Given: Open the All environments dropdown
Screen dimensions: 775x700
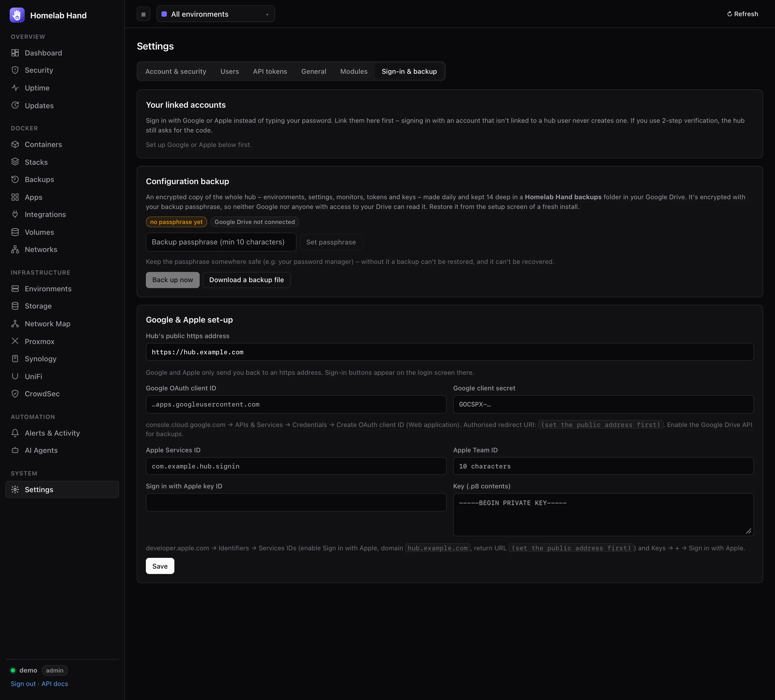Looking at the screenshot, I should pyautogui.click(x=216, y=14).
